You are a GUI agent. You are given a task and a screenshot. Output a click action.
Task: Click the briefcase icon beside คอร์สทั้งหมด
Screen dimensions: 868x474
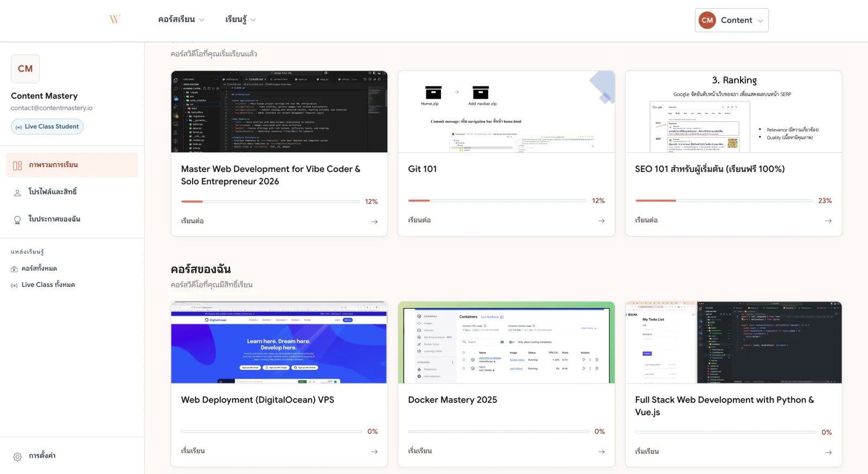14,269
